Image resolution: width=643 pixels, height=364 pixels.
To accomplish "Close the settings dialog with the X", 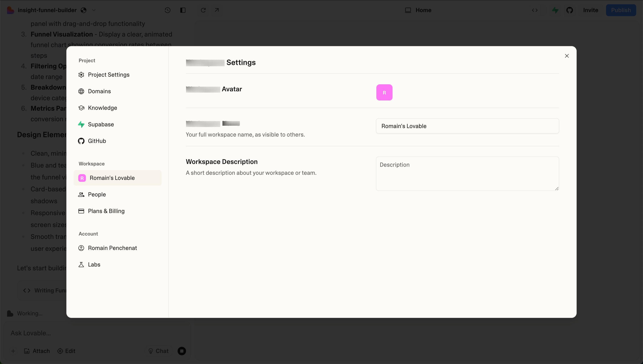I will pos(567,56).
